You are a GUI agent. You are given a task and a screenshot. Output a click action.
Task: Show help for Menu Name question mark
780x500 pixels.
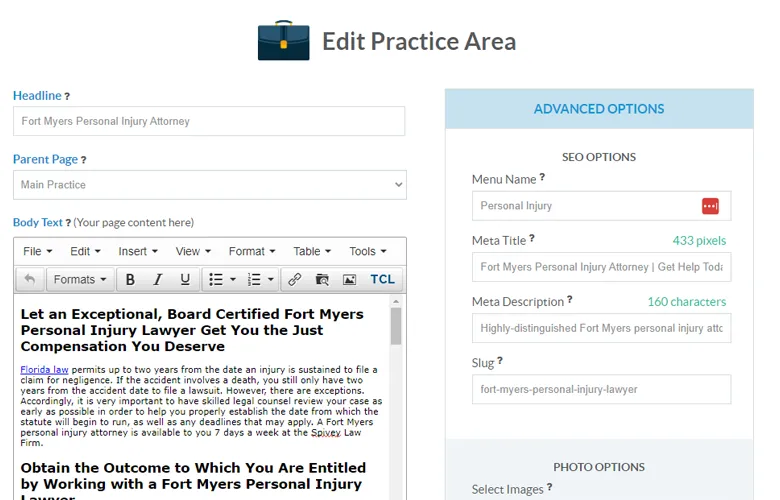click(542, 177)
